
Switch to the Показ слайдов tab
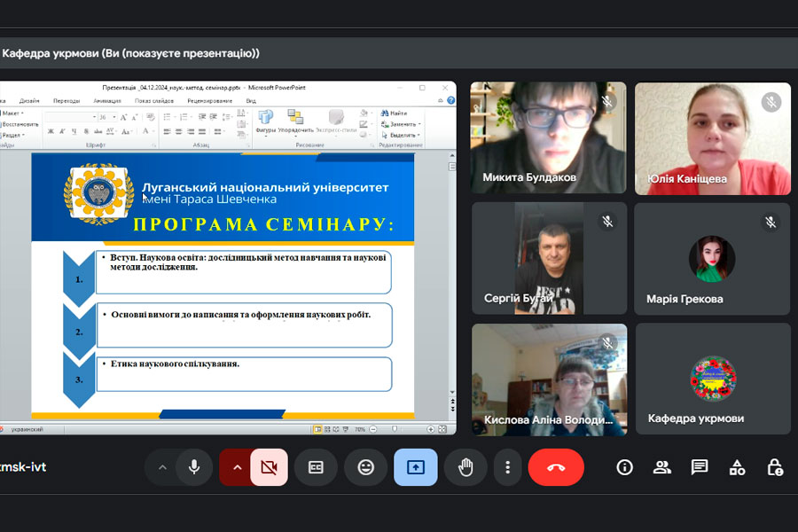click(154, 101)
